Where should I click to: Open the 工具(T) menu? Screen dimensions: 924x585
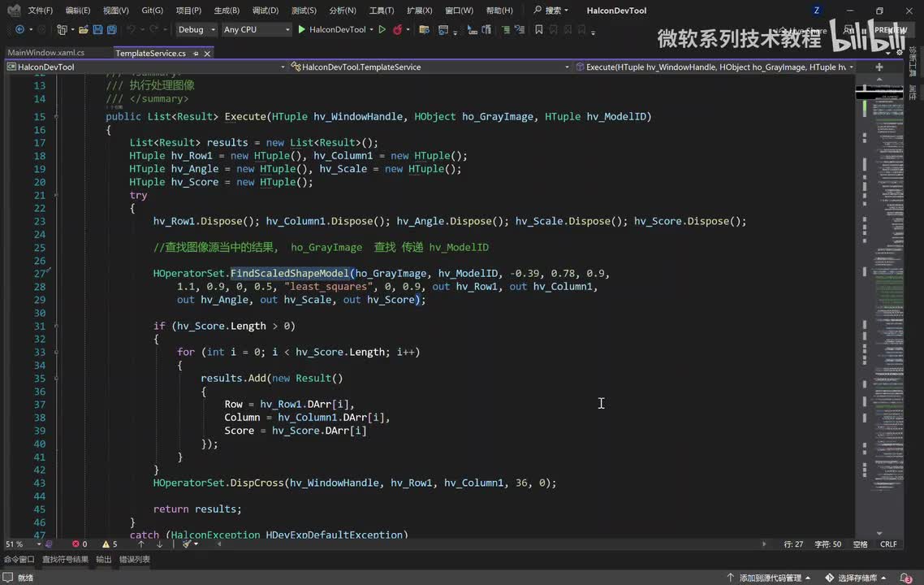[382, 10]
